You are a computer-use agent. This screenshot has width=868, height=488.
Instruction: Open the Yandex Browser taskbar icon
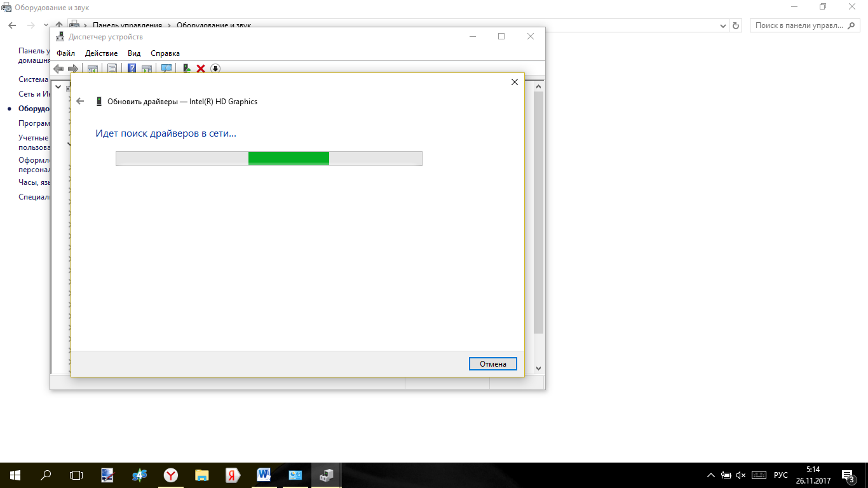(171, 475)
